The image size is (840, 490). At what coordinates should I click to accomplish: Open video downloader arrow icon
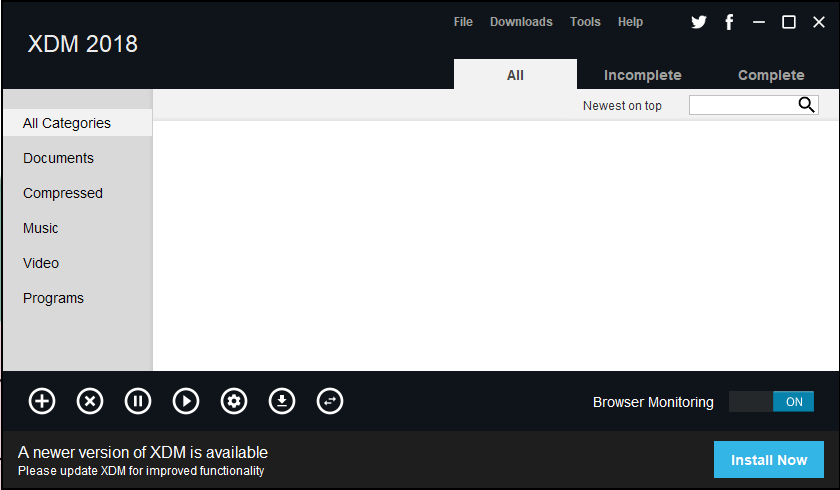(282, 401)
